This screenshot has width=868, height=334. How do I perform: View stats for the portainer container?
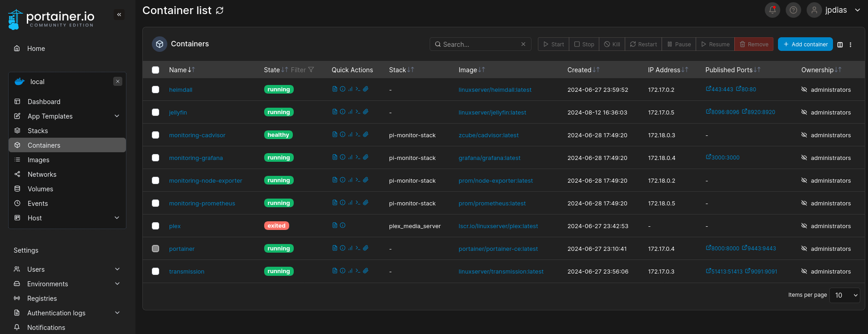point(350,248)
